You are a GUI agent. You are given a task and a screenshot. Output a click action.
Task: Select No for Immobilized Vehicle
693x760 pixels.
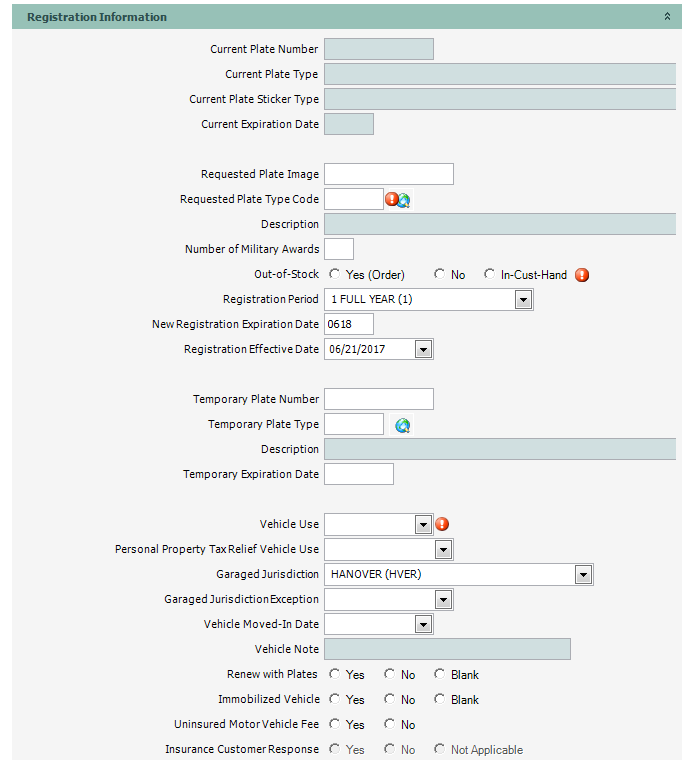[390, 699]
